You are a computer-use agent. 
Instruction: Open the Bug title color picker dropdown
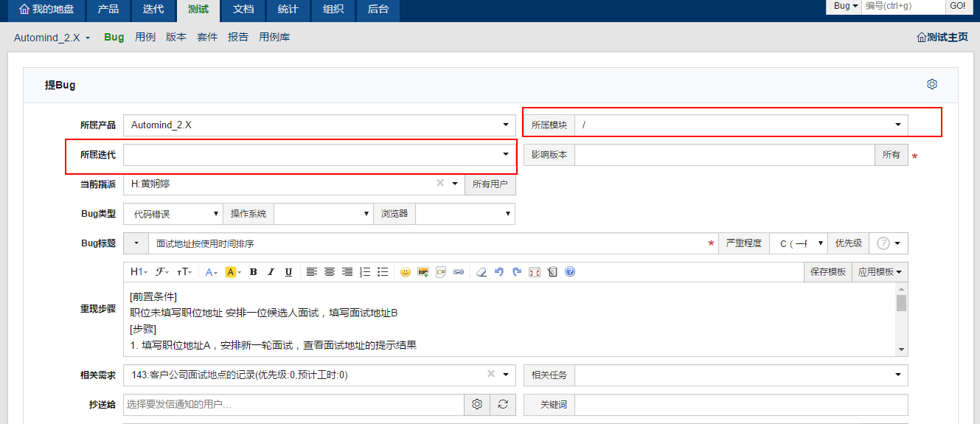tap(136, 243)
